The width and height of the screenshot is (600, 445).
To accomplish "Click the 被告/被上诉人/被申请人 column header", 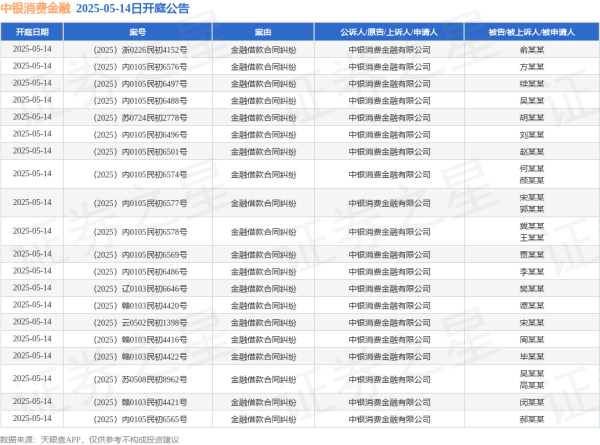I will (x=532, y=32).
